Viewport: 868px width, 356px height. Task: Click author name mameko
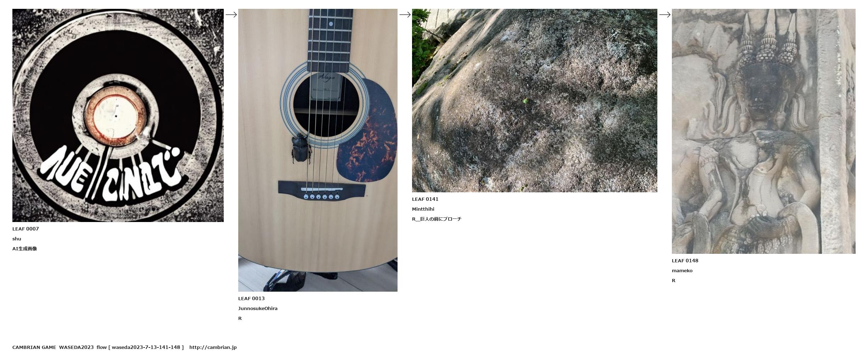682,270
